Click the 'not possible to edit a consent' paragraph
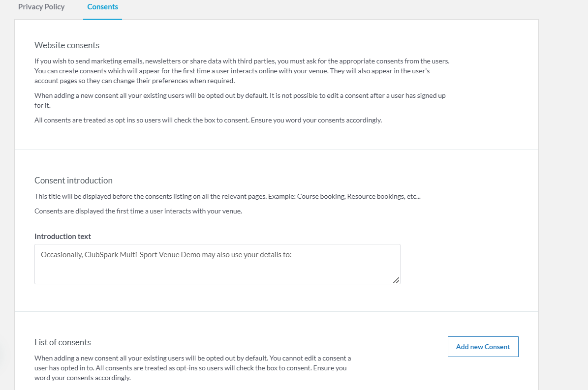This screenshot has width=588, height=390. point(240,100)
